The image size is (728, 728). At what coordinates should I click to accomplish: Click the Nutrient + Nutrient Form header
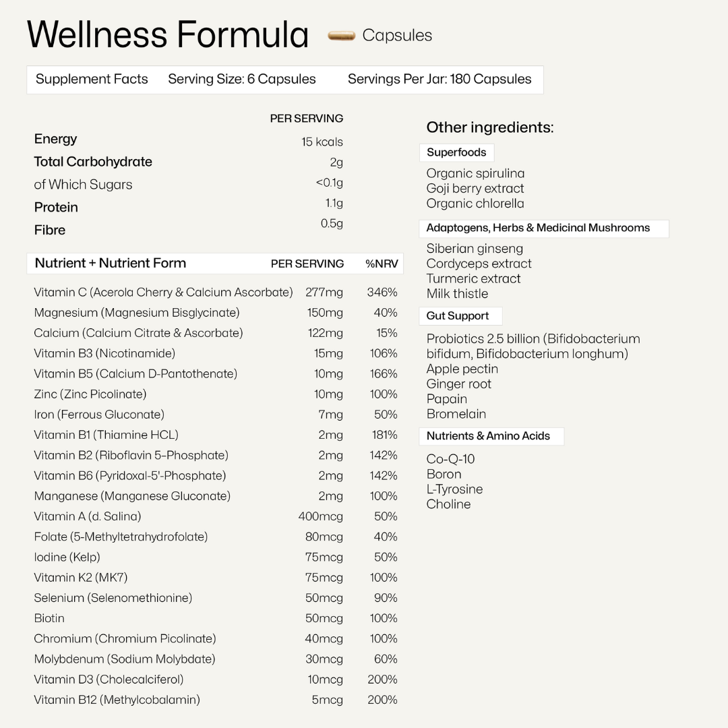[x=111, y=264]
